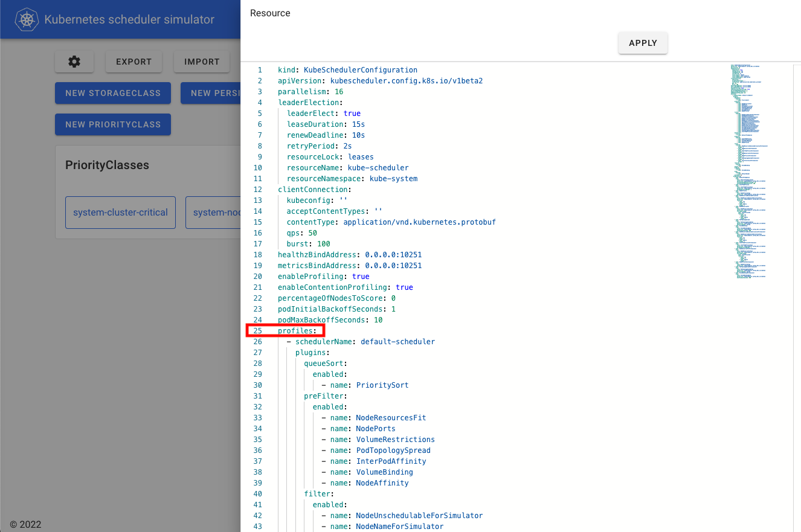Click the metricsBindAddress line
This screenshot has height=532, width=801.
coord(350,266)
